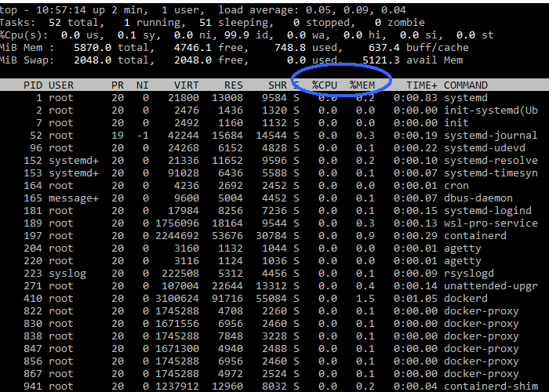Screen dimensions: 549x392
Task: Click PID 220 of agetty
Action: point(33,261)
